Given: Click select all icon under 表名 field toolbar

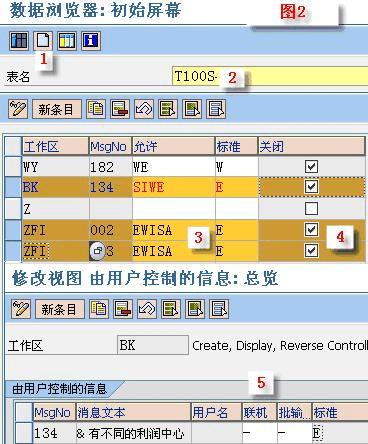Looking at the screenshot, I should 168,109.
